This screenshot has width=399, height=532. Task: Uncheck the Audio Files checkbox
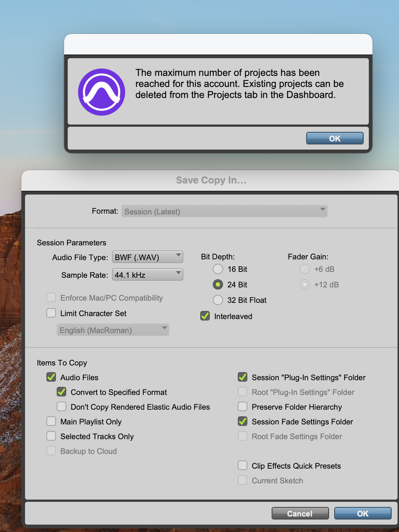coord(51,377)
